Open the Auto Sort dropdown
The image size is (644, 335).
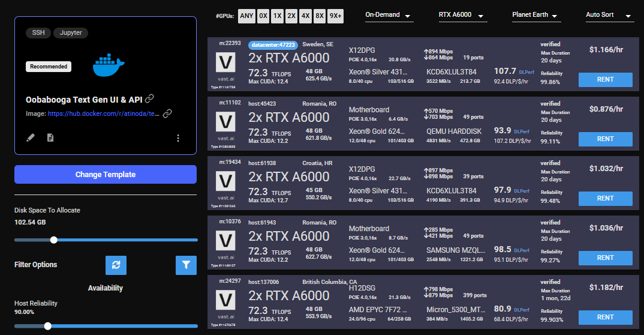tap(609, 15)
